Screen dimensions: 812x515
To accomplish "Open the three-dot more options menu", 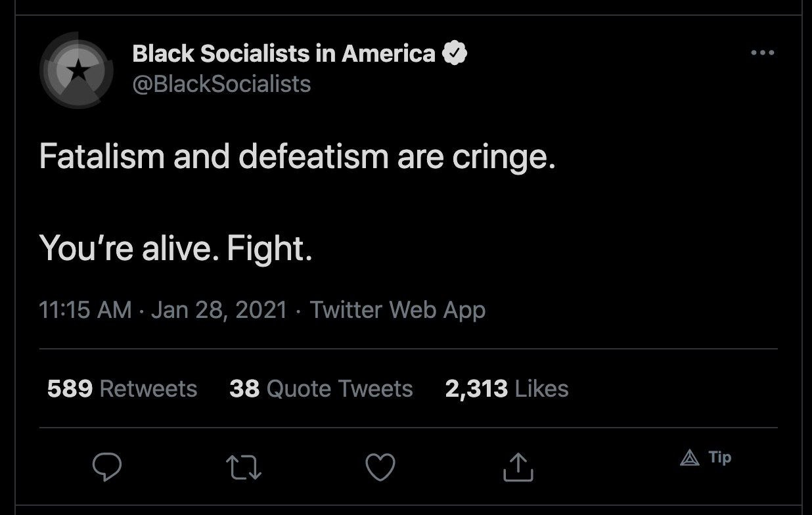I will (762, 53).
